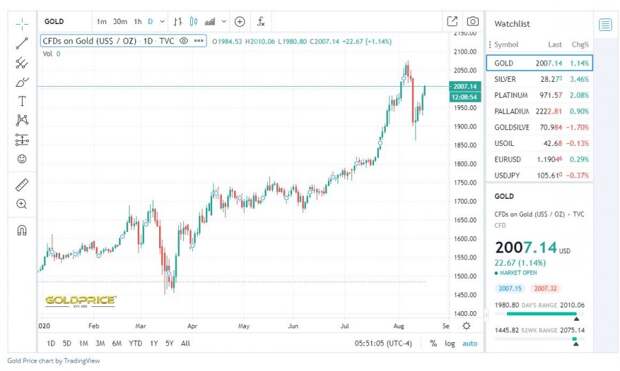Activate the zoom in tool
Screen dimensions: 620x371
[x=22, y=204]
